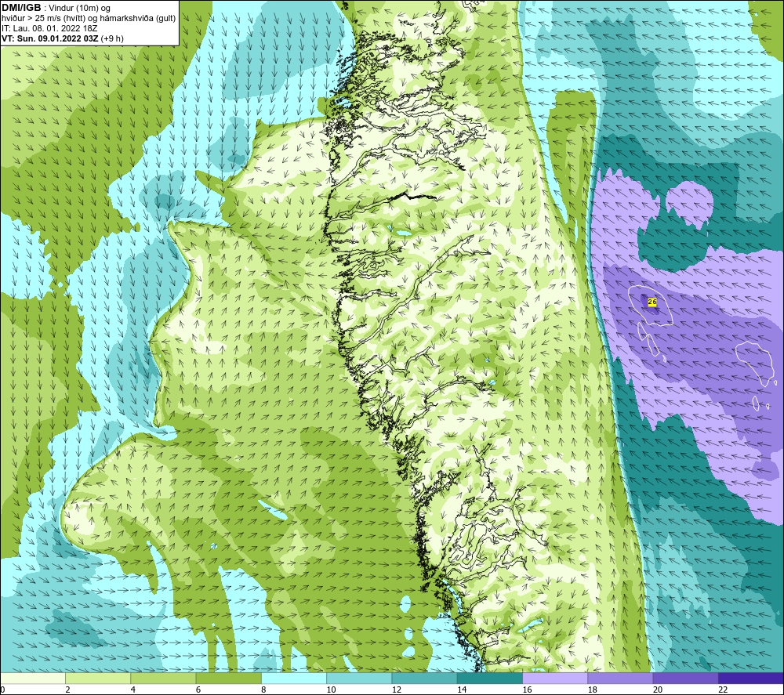
Task: Click the legend scale label 6
Action: [198, 690]
